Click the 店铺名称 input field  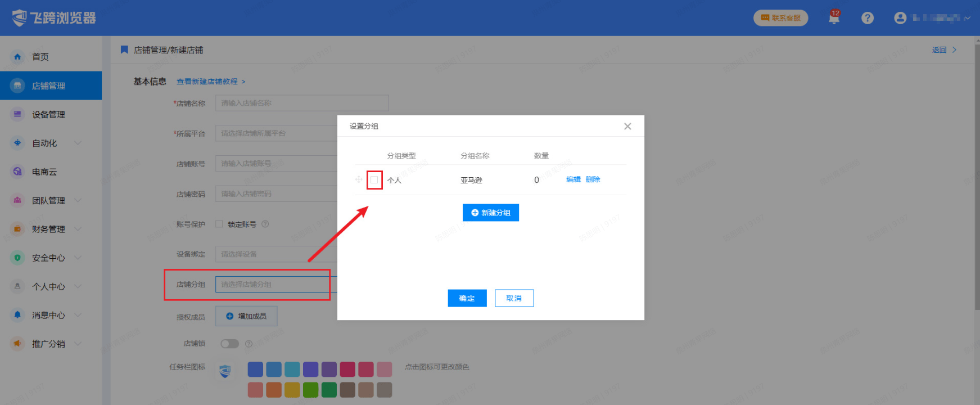pos(302,103)
